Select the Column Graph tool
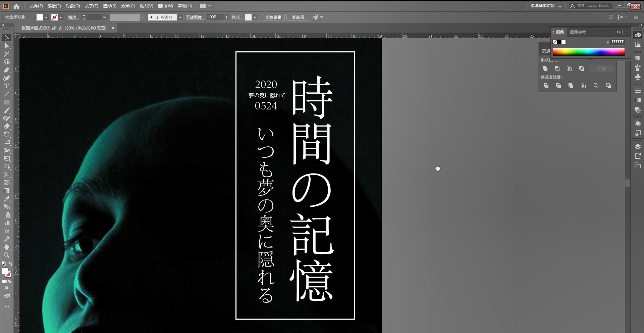The image size is (644, 333). (x=7, y=223)
